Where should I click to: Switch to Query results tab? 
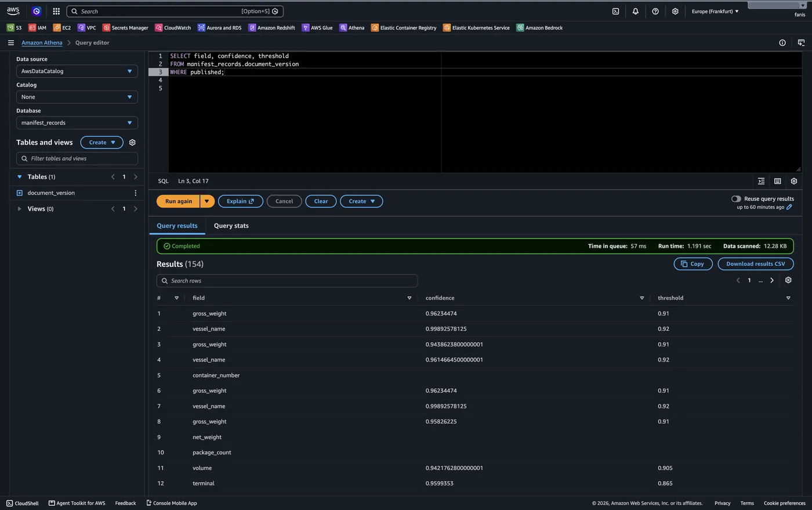177,226
